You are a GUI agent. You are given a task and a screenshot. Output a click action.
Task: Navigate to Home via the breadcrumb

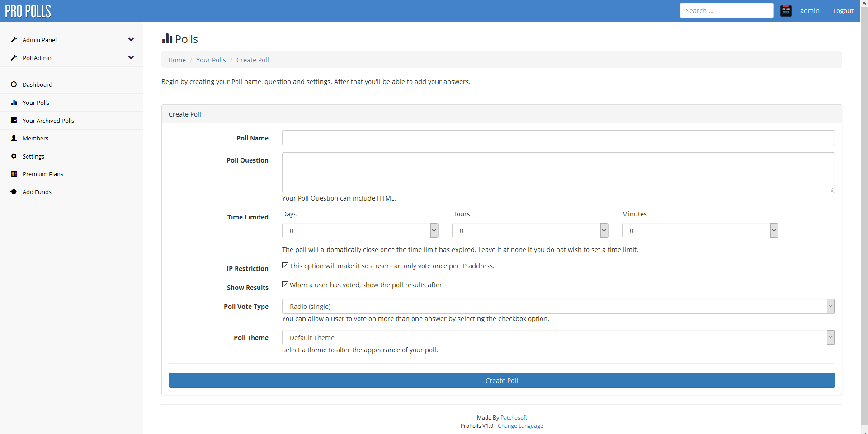(176, 60)
